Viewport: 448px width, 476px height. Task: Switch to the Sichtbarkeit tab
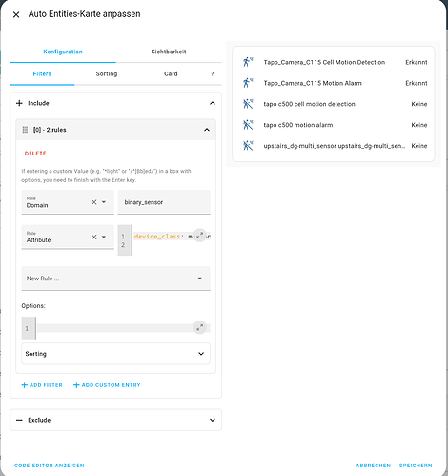(x=169, y=52)
